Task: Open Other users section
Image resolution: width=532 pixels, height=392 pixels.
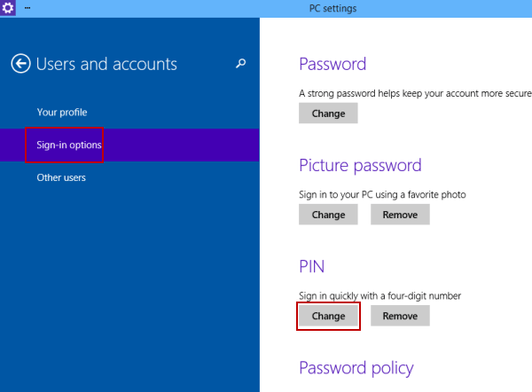Action: [61, 177]
